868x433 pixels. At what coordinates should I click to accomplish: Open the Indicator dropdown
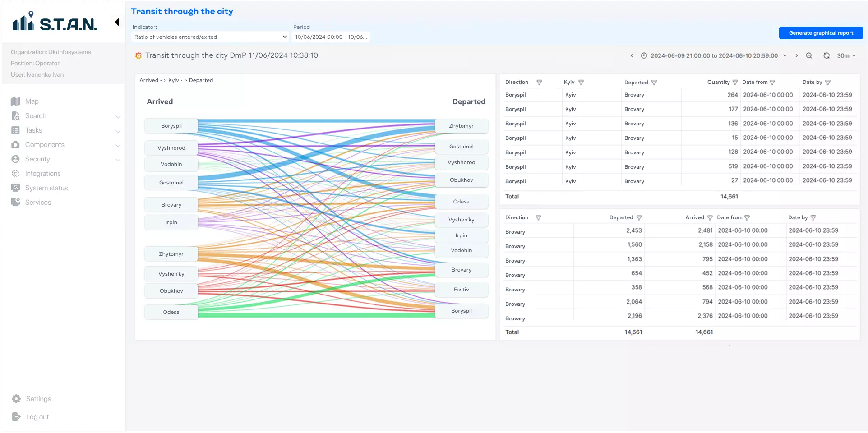click(210, 37)
